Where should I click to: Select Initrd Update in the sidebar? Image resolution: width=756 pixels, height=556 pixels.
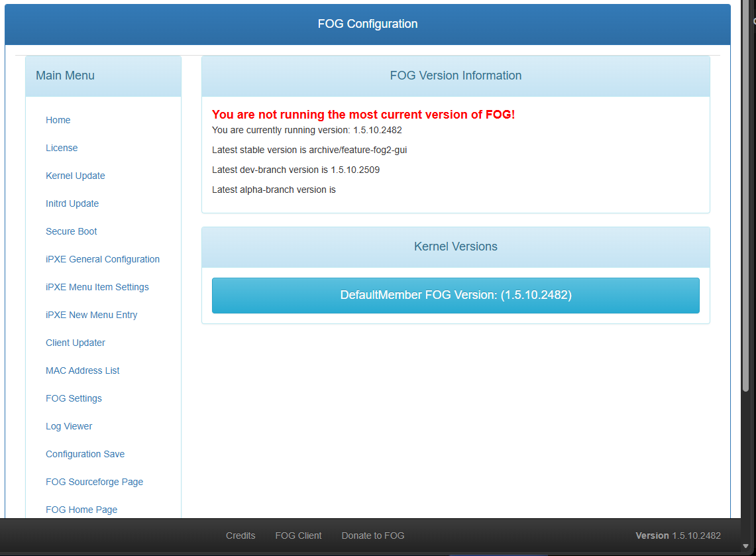72,203
